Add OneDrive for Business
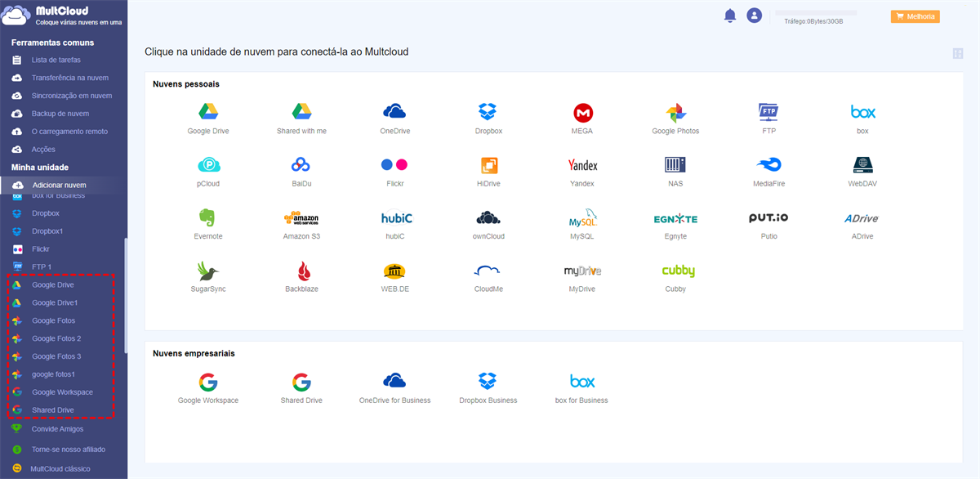 click(x=394, y=388)
